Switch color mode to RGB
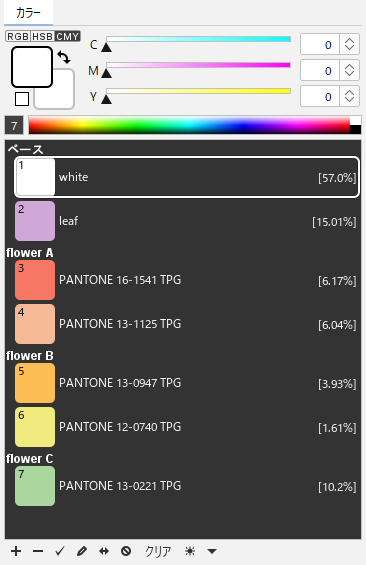The image size is (366, 565). pyautogui.click(x=18, y=36)
